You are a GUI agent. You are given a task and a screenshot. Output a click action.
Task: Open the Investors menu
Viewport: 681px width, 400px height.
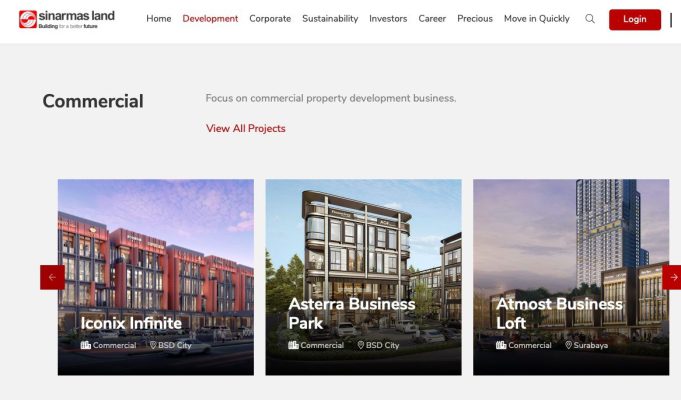click(388, 19)
